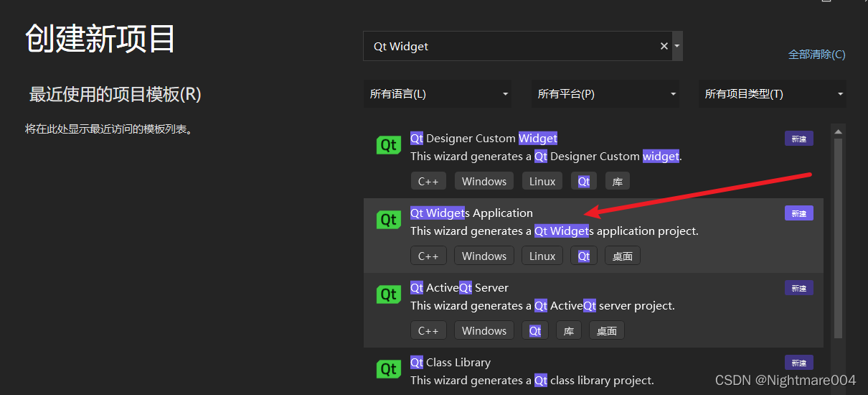
Task: Open the 所有平台(P) platform filter dropdown
Action: click(x=605, y=94)
